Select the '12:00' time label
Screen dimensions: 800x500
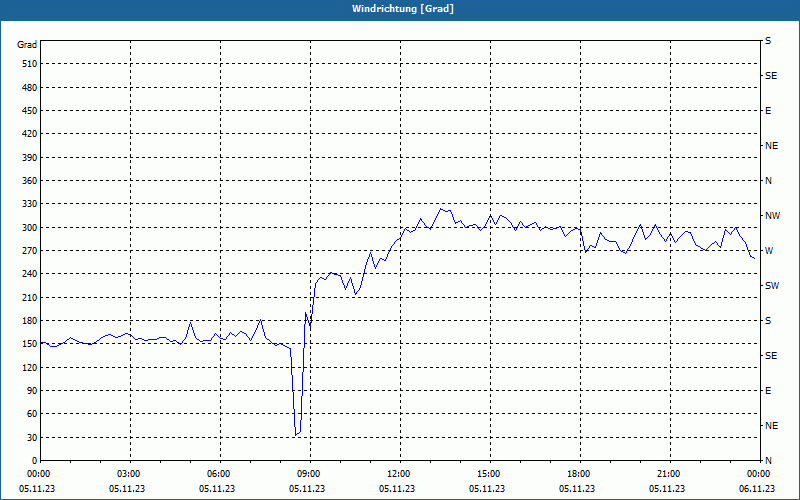[x=399, y=474]
